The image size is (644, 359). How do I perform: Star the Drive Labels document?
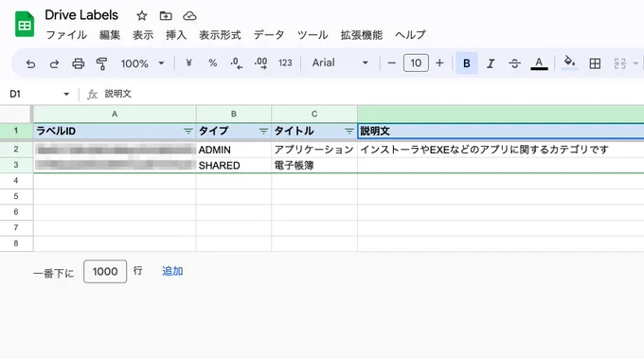click(142, 16)
